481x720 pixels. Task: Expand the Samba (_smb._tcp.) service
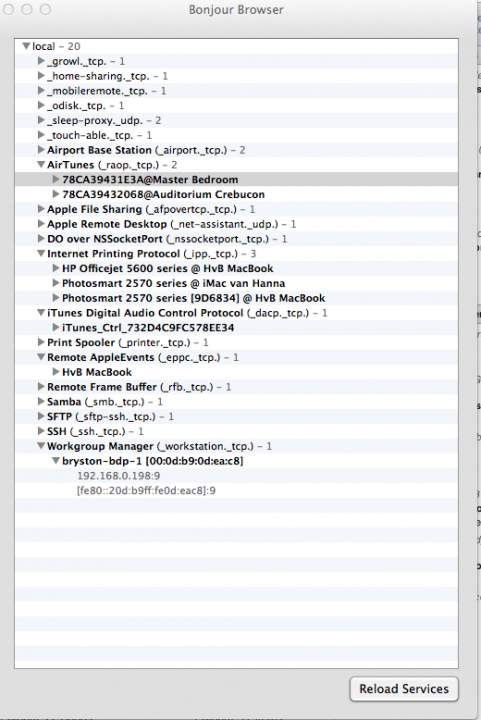coord(41,402)
